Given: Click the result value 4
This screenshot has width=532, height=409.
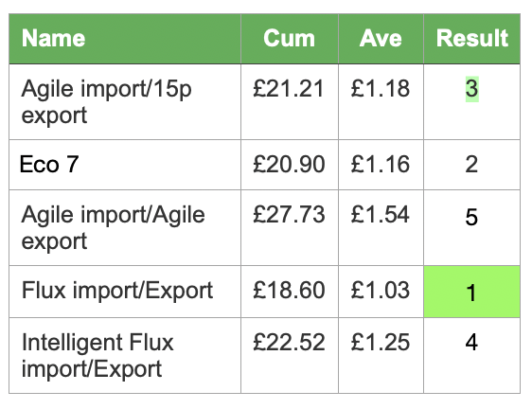Looking at the screenshot, I should (x=471, y=342).
